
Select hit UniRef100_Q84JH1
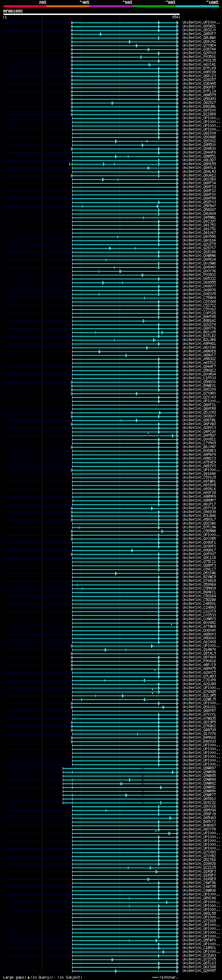click(199, 41)
